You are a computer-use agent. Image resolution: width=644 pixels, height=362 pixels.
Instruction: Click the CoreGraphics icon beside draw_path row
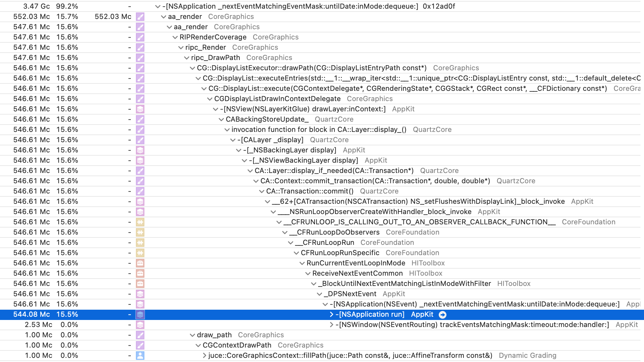click(140, 335)
